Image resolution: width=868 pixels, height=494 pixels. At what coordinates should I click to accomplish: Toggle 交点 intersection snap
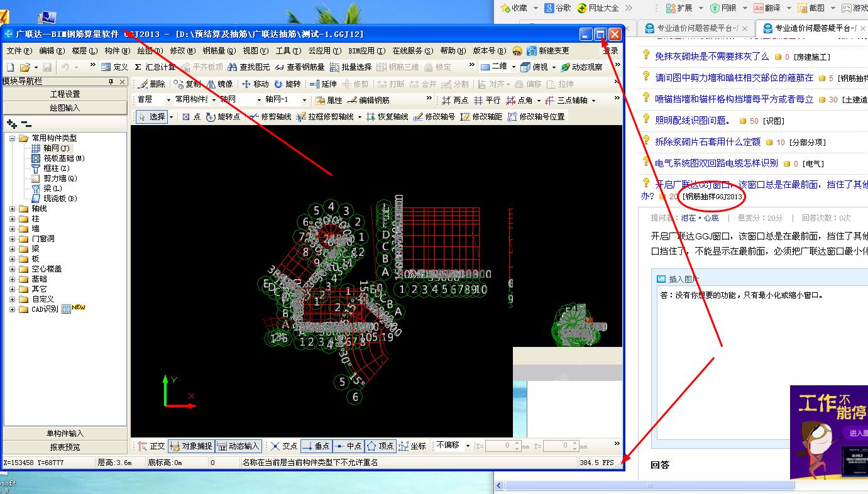(x=283, y=446)
